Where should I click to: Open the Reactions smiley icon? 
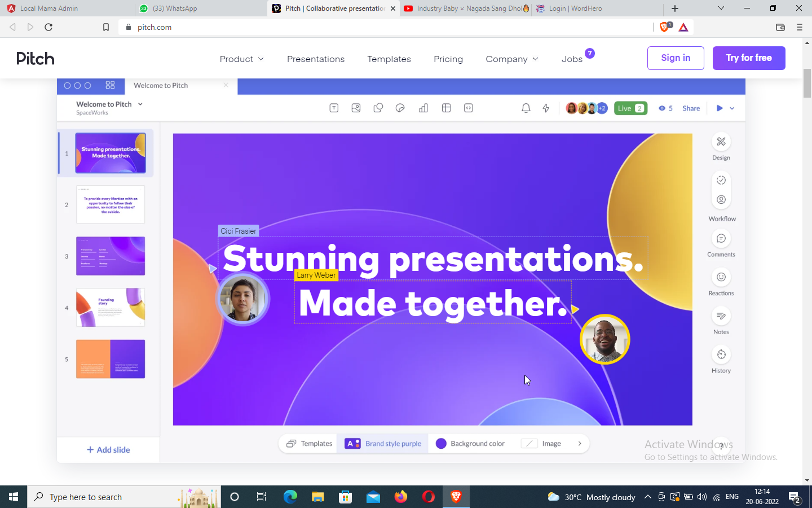point(721,277)
